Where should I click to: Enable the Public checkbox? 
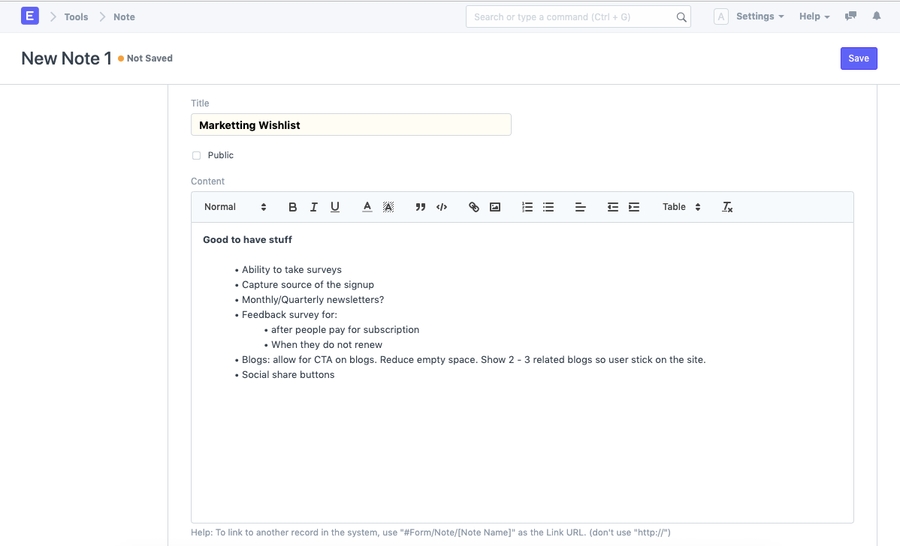click(x=197, y=156)
